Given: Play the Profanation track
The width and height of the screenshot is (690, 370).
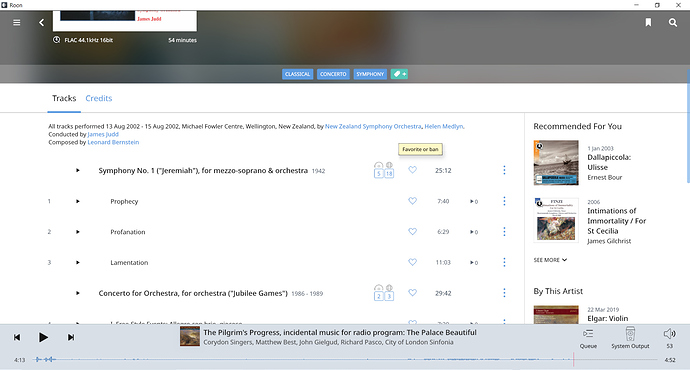Looking at the screenshot, I should click(x=77, y=232).
